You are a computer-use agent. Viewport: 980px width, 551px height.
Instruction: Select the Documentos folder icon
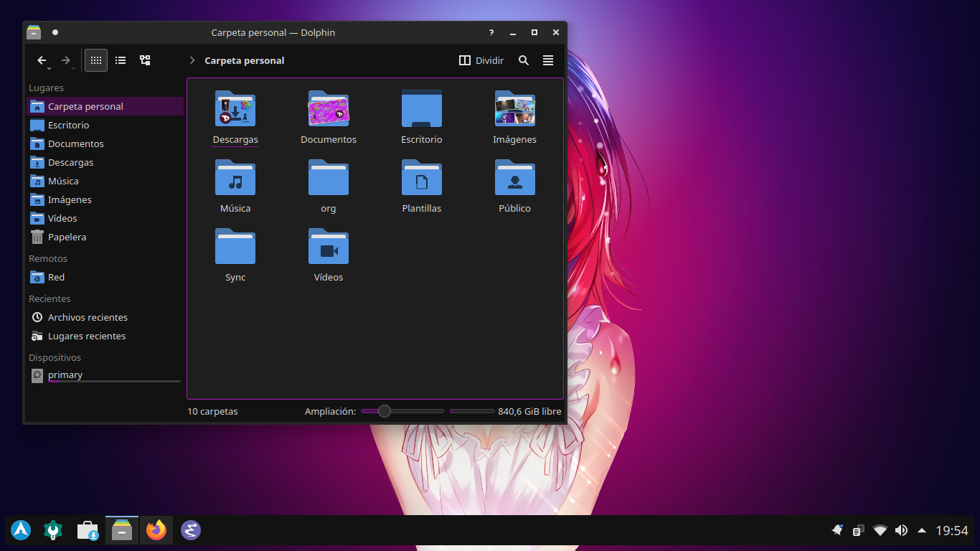pyautogui.click(x=329, y=109)
